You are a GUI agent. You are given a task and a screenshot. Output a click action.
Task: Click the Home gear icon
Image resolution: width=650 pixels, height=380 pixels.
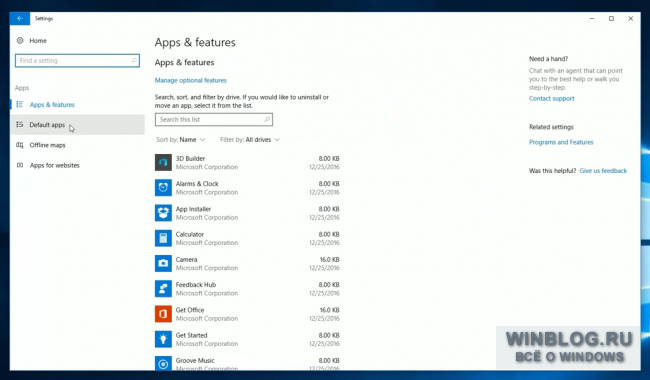pyautogui.click(x=20, y=41)
